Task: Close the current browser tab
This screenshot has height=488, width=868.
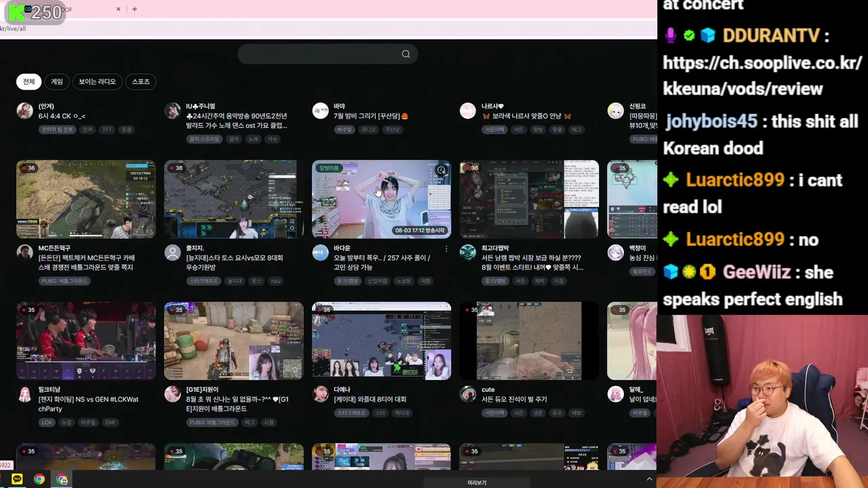Action: click(119, 9)
